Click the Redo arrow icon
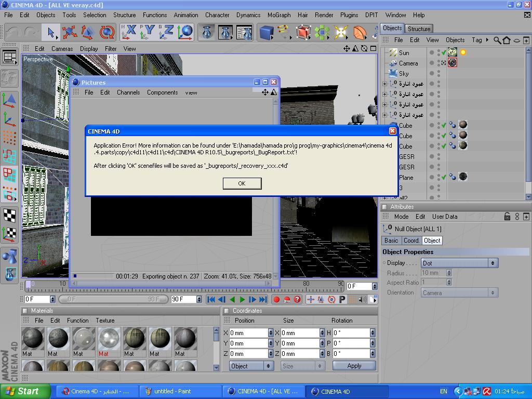The height and width of the screenshot is (399, 532). 31,33
